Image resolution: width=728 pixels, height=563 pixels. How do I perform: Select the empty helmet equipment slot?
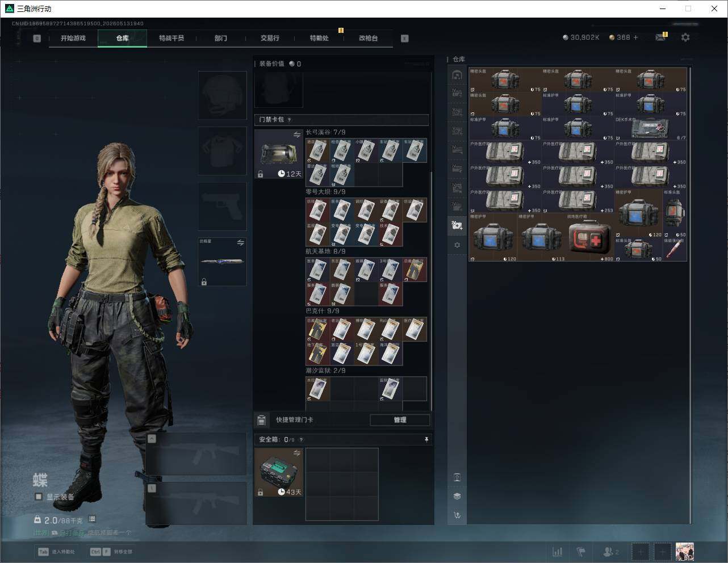[222, 95]
